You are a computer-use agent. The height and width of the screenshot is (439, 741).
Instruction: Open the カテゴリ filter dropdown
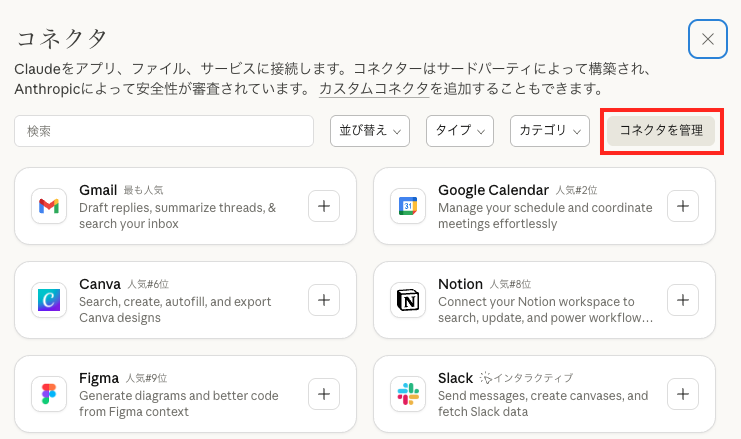click(x=552, y=131)
